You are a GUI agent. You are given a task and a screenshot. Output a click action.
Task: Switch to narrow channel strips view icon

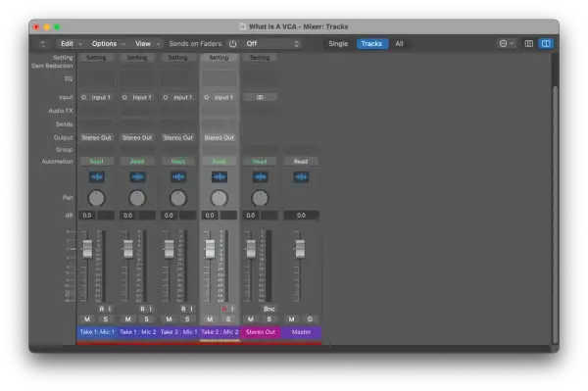pos(529,44)
